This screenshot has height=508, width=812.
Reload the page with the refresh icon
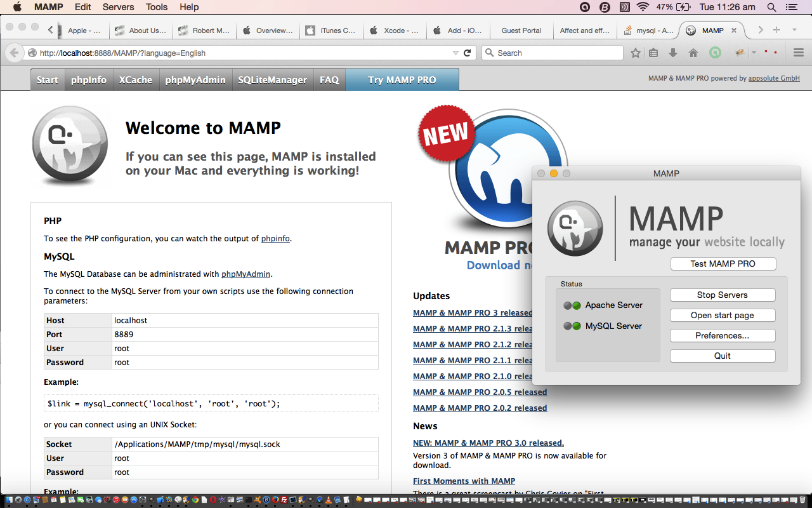(468, 53)
